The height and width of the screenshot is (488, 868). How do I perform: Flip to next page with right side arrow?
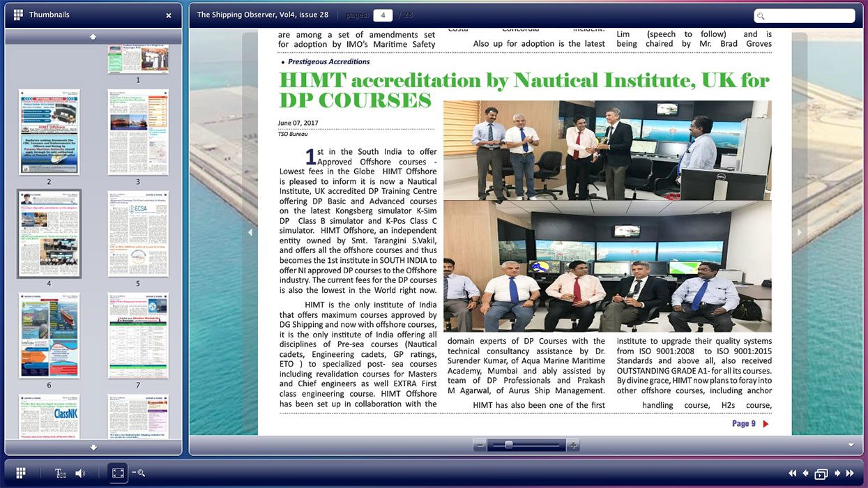(799, 233)
